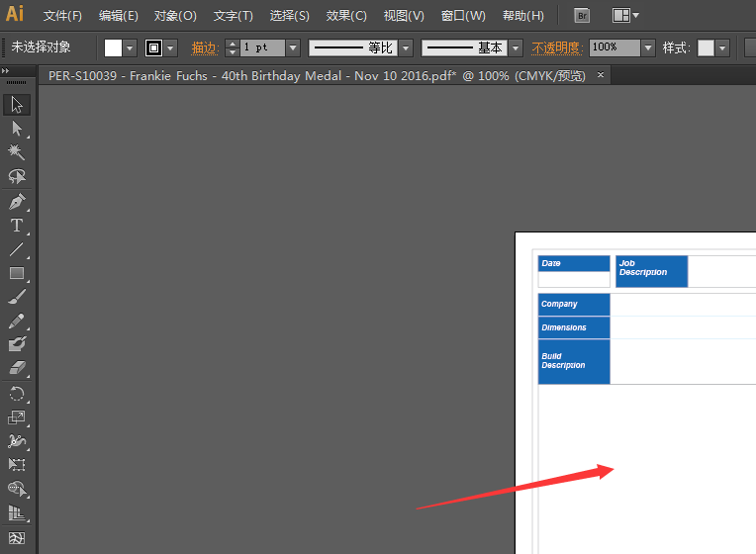The height and width of the screenshot is (554, 756).
Task: Open the 选择(S) menu
Action: (x=289, y=16)
